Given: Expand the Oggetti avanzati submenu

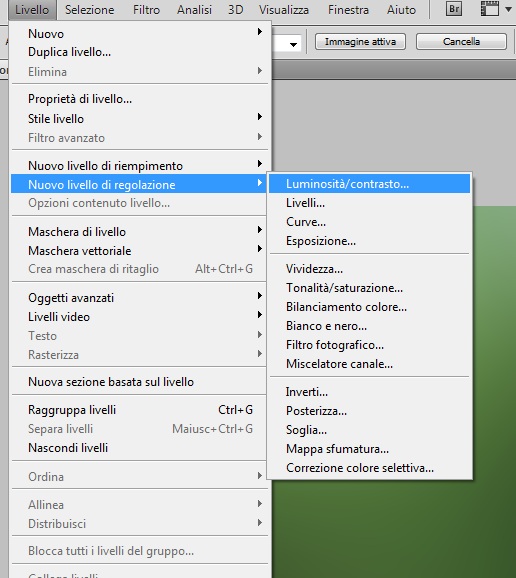Looking at the screenshot, I should point(140,297).
